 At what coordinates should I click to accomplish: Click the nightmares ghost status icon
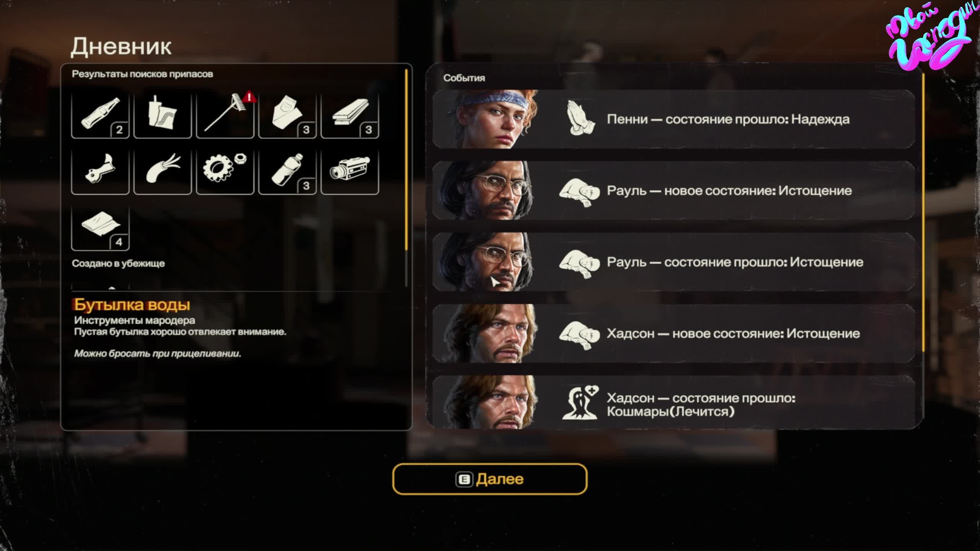(x=580, y=403)
